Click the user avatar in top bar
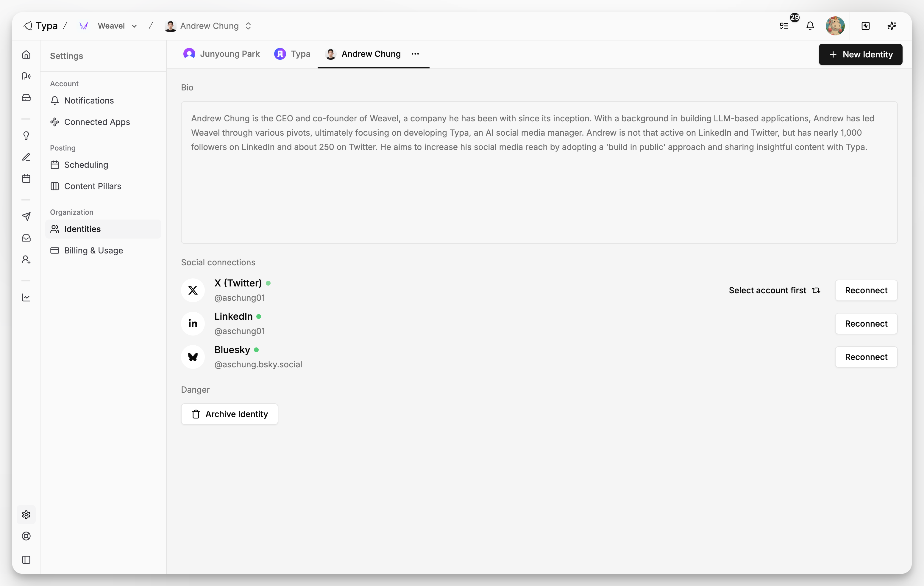924x586 pixels. [x=835, y=26]
